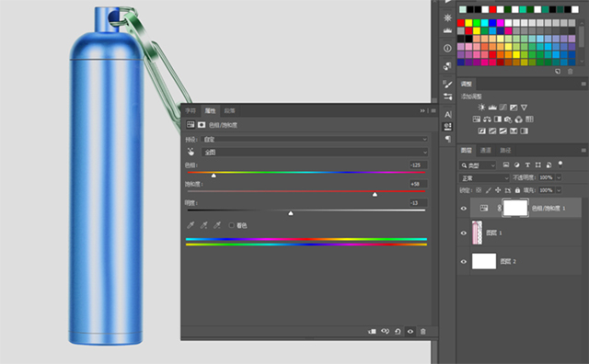
Task: Pick the subtract-from-sample eyedropper
Action: (x=217, y=225)
